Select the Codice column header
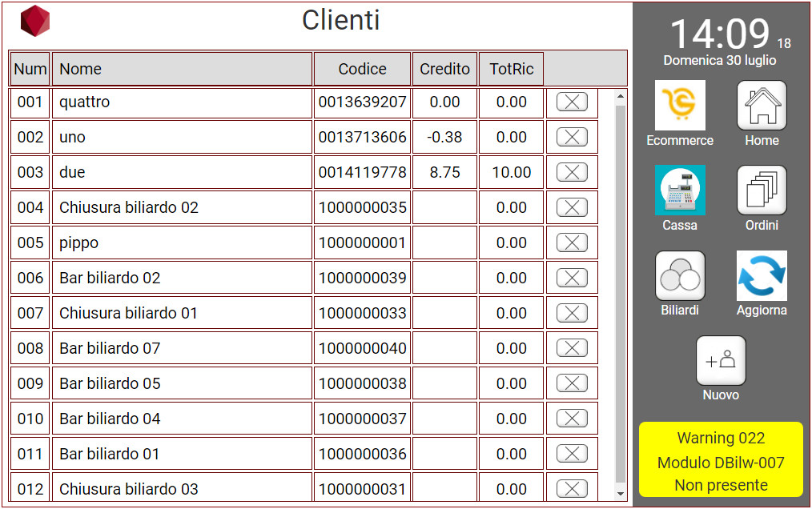The image size is (812, 509). [x=362, y=69]
